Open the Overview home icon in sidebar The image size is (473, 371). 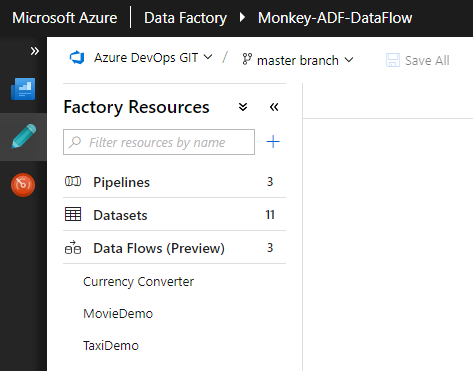[23, 89]
